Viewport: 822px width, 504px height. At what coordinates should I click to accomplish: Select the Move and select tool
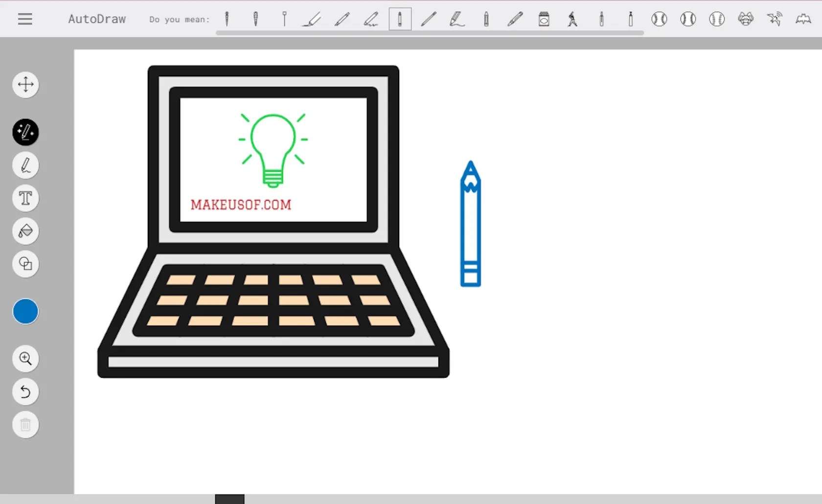25,85
